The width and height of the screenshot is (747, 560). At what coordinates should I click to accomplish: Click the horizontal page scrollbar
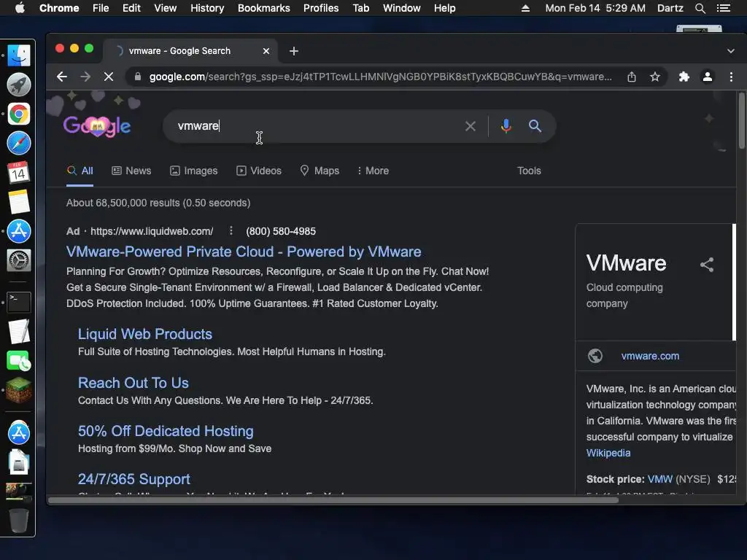(x=333, y=500)
